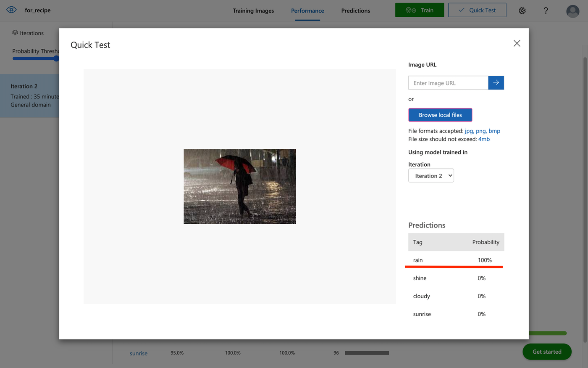Submit image URL with arrow button
The height and width of the screenshot is (368, 588).
[496, 83]
